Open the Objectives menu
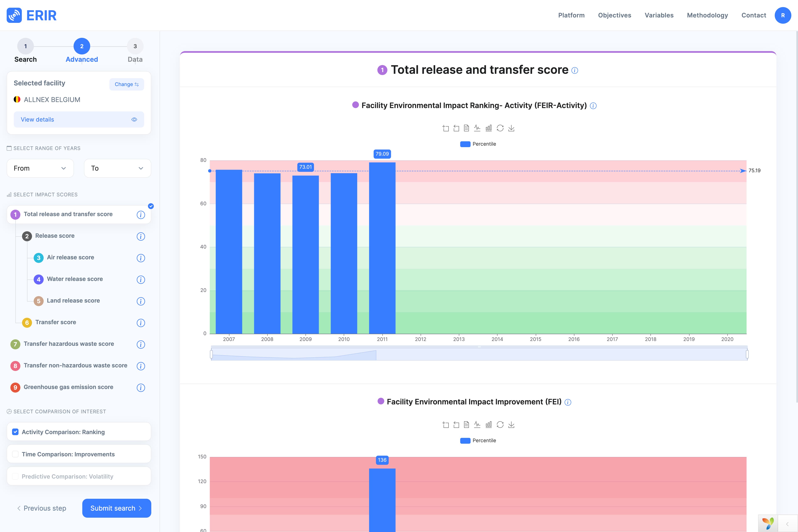Screen dimensions: 798x532 pos(615,15)
